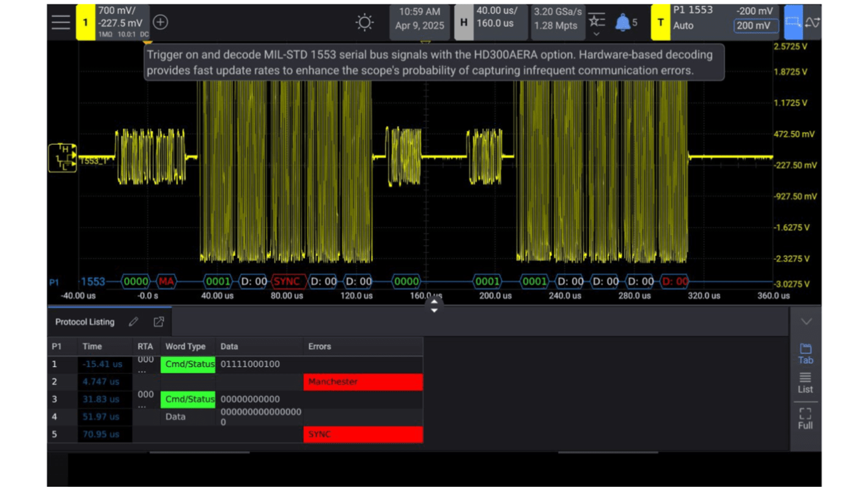Click the red MA decode packet
Viewport: 868px width, 488px height.
[167, 281]
